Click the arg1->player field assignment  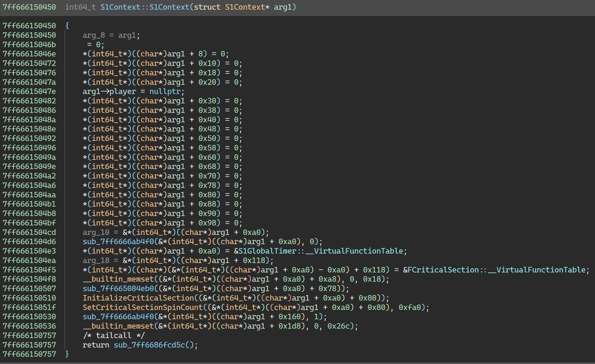tap(122, 91)
